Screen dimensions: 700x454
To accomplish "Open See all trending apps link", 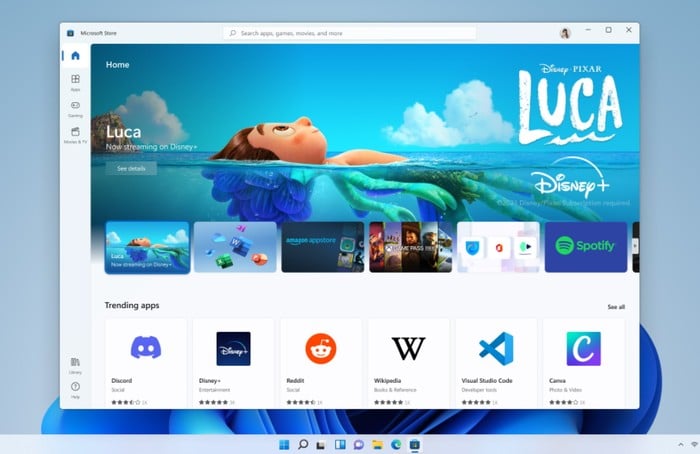I will tap(616, 307).
